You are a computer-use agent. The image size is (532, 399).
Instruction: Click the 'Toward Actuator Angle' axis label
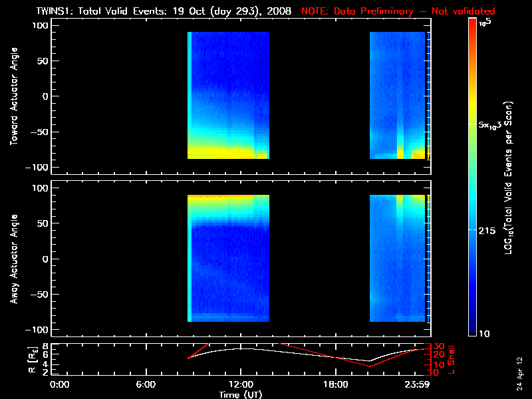[x=13, y=96]
